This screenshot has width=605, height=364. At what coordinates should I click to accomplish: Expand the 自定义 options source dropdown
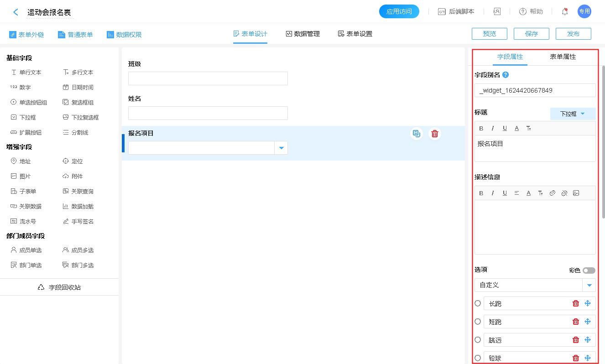pos(590,285)
